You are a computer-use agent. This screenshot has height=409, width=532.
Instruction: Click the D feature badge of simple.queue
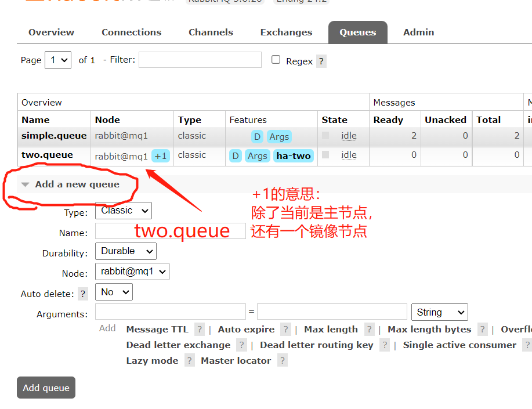pos(257,137)
